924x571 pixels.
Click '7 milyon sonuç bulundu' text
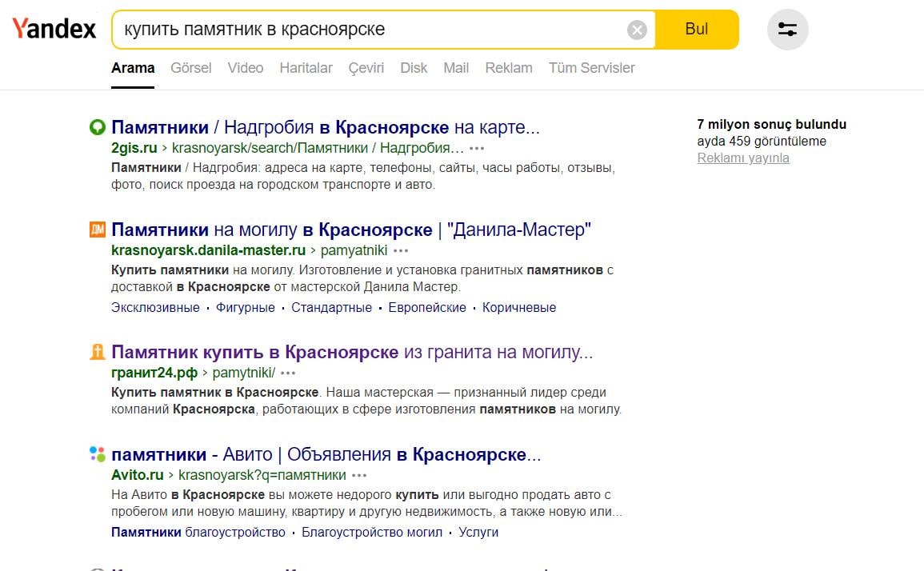click(x=771, y=124)
